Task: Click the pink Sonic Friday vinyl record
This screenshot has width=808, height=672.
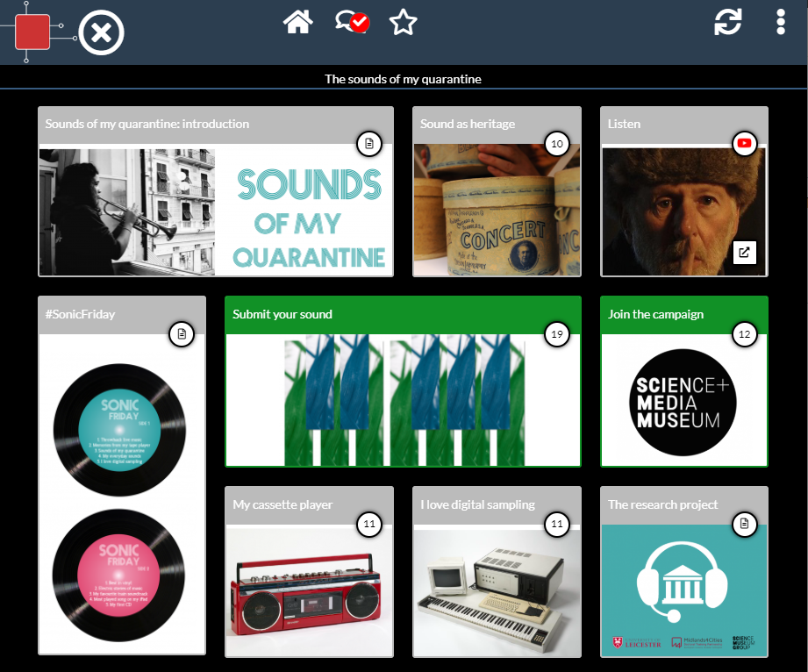Action: click(x=119, y=575)
